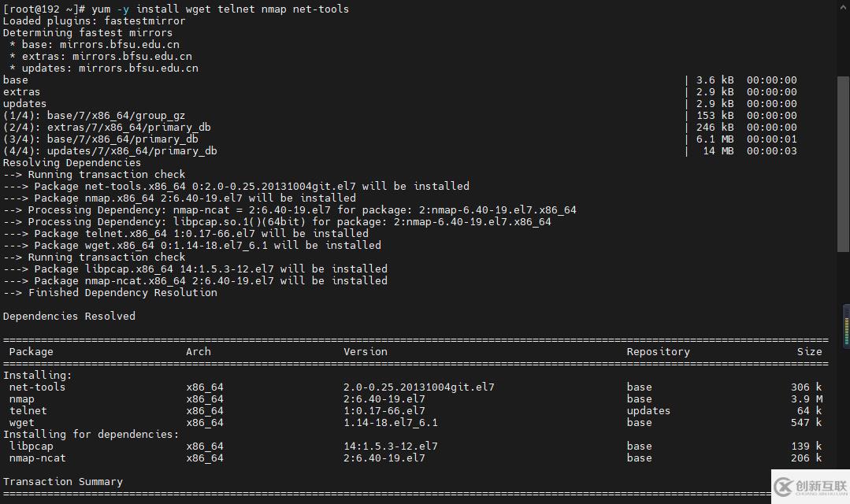Viewport: 850px width, 504px height.
Task: Click "Loaded plugins: fastestmirror" line
Action: 95,21
